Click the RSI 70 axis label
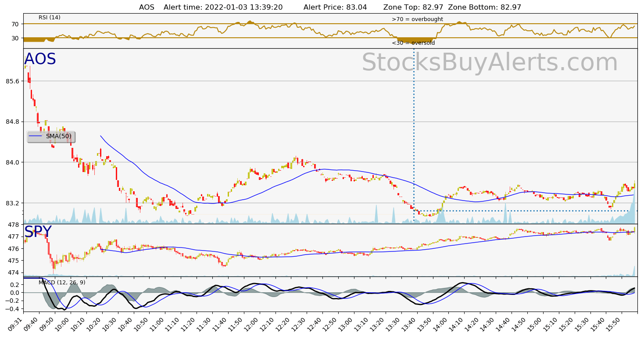 point(15,24)
